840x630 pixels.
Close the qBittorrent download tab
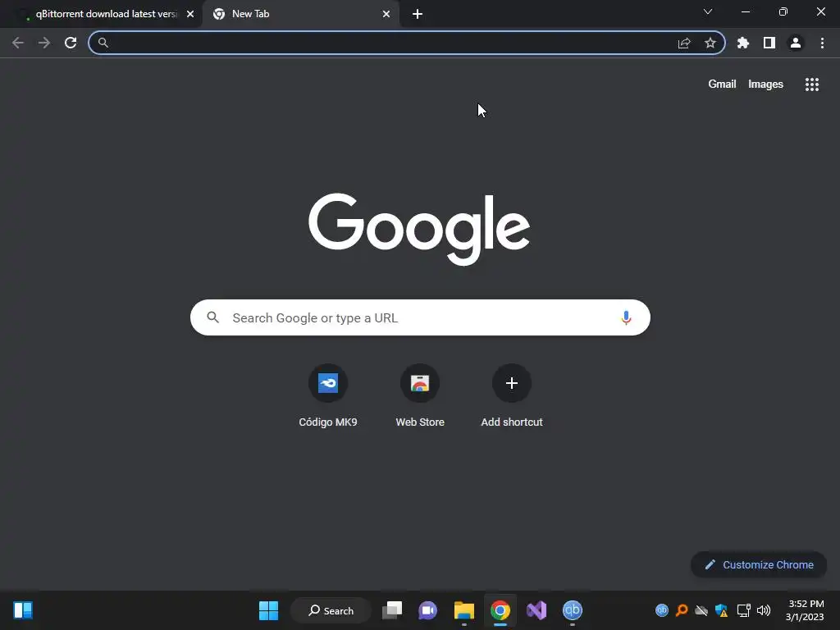(x=190, y=14)
